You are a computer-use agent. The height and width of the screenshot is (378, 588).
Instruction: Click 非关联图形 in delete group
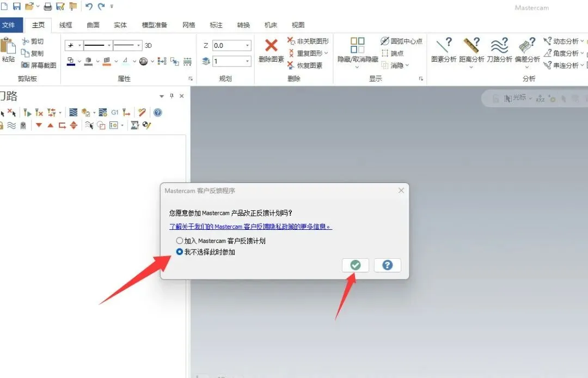[x=308, y=41]
